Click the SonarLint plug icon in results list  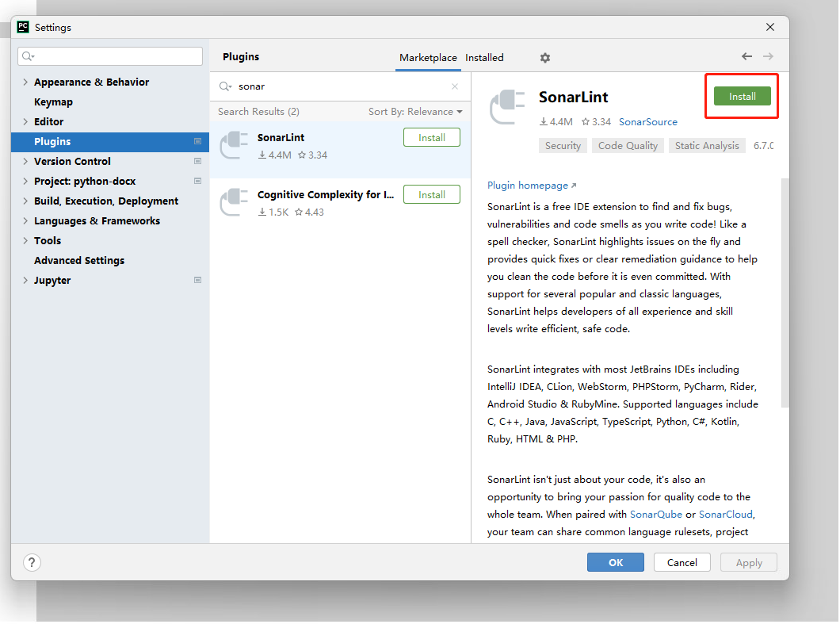point(234,145)
